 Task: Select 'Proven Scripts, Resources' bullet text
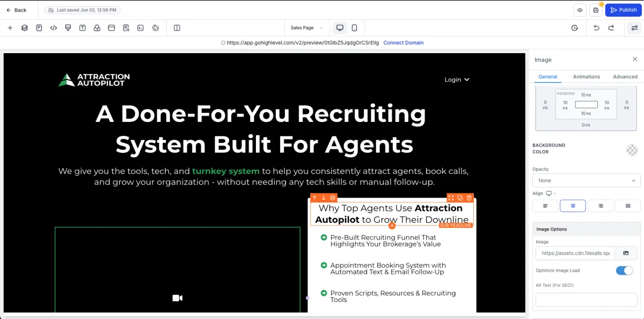click(x=393, y=296)
